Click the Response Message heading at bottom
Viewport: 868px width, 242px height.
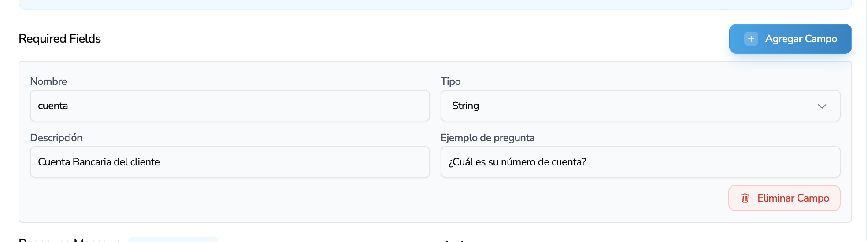click(x=70, y=240)
